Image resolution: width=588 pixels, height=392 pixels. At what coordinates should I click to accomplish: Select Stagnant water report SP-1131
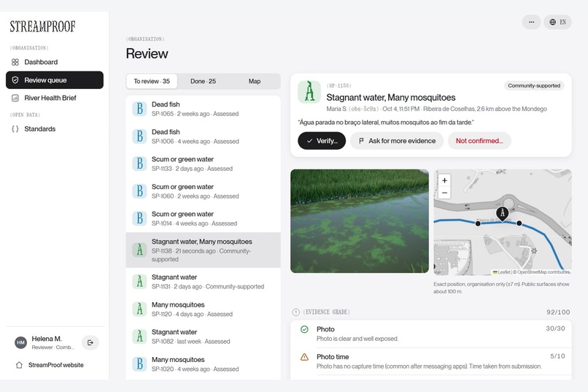click(204, 281)
